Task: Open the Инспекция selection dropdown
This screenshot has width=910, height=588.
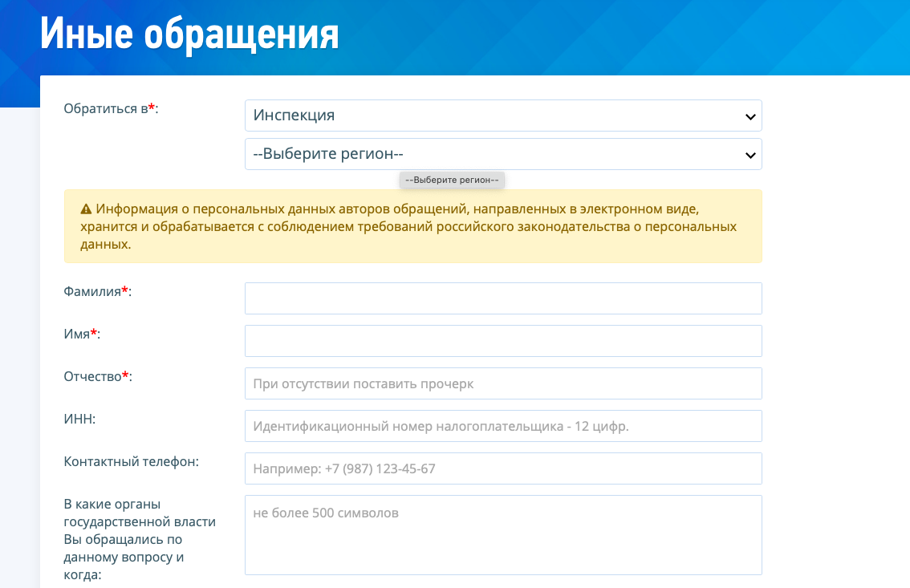Action: (x=503, y=116)
